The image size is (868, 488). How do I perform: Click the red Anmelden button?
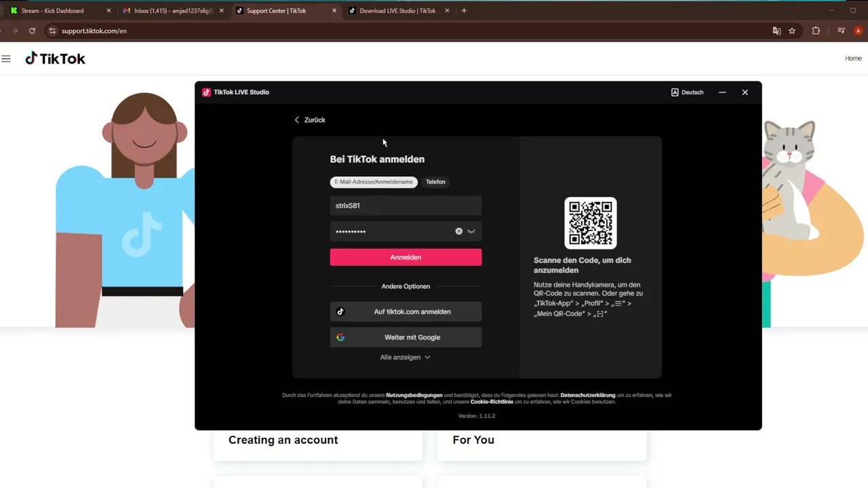click(x=406, y=257)
